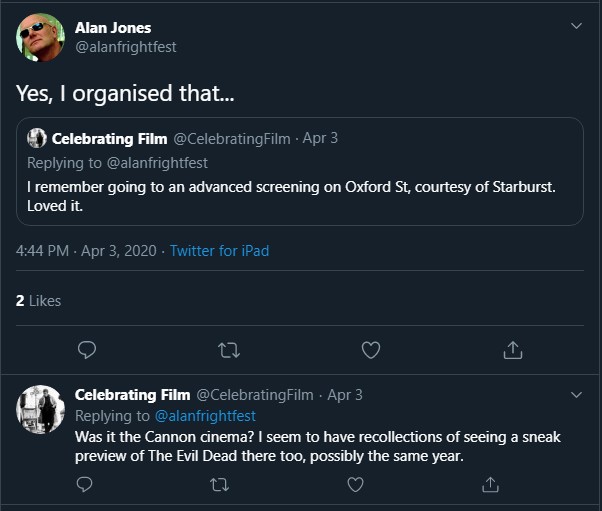The height and width of the screenshot is (511, 602).
Task: Like Alan Jones's main tweet
Action: click(x=371, y=350)
